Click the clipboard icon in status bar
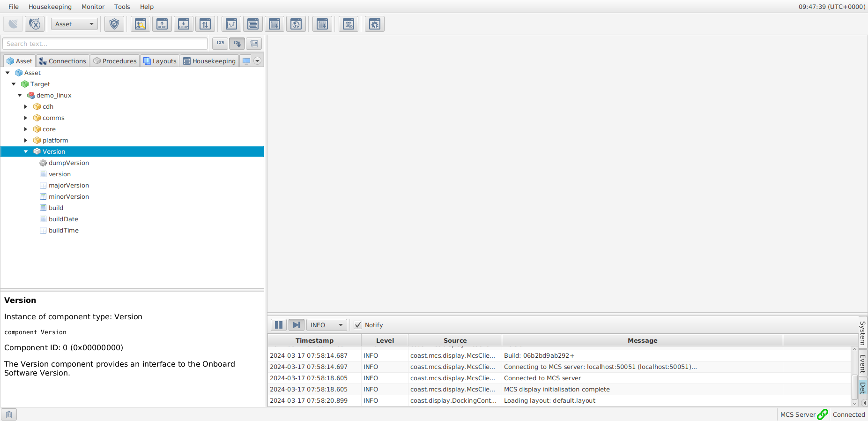 click(x=9, y=414)
